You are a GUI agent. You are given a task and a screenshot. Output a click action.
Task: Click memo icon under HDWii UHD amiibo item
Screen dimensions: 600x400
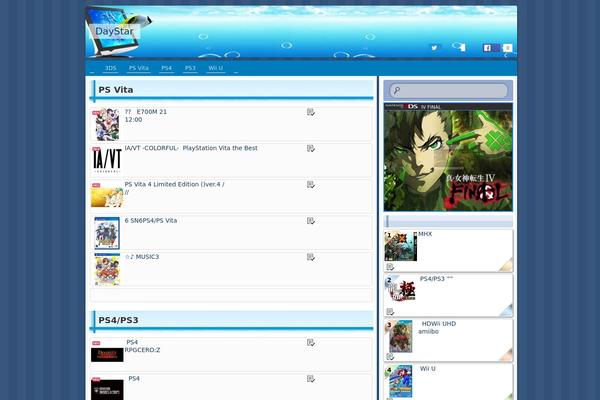390,356
